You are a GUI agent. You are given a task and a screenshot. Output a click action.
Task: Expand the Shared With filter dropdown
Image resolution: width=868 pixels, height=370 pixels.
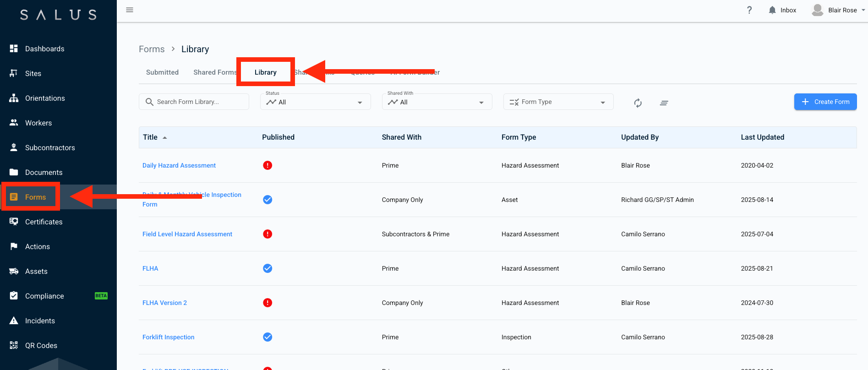[x=437, y=102]
